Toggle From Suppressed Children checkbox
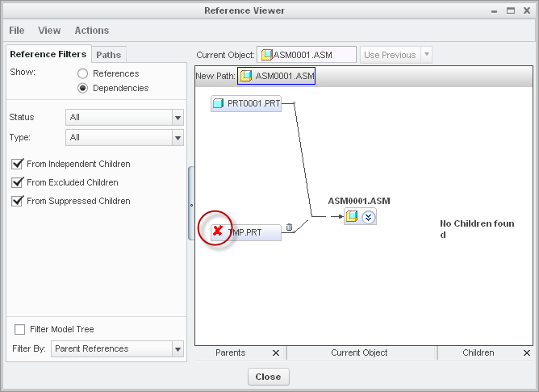Screen dimensions: 539x392 click(x=17, y=201)
